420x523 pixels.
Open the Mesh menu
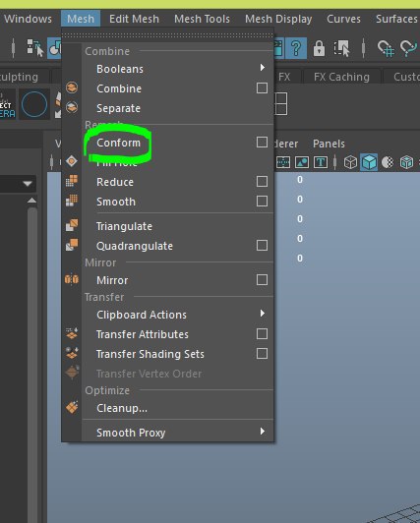[81, 19]
